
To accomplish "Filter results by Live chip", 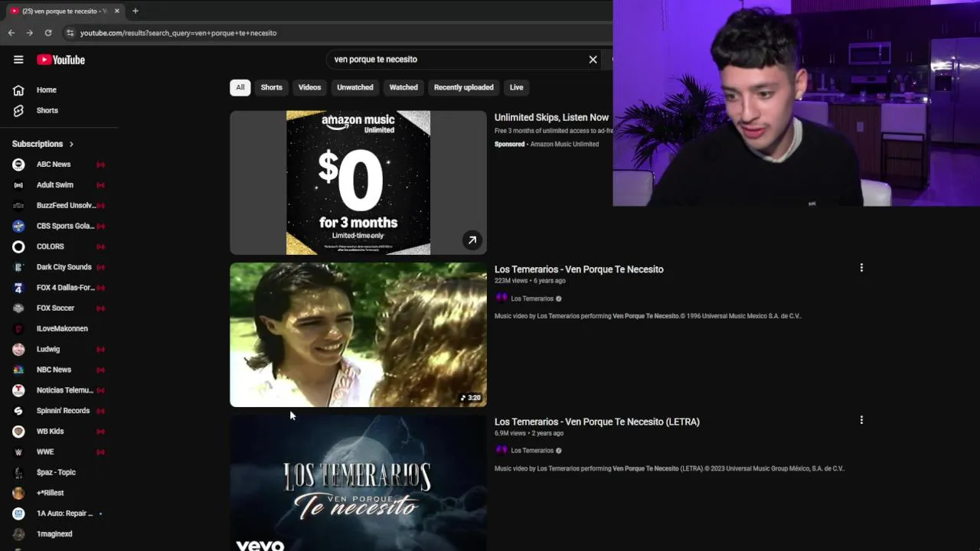I will 517,87.
